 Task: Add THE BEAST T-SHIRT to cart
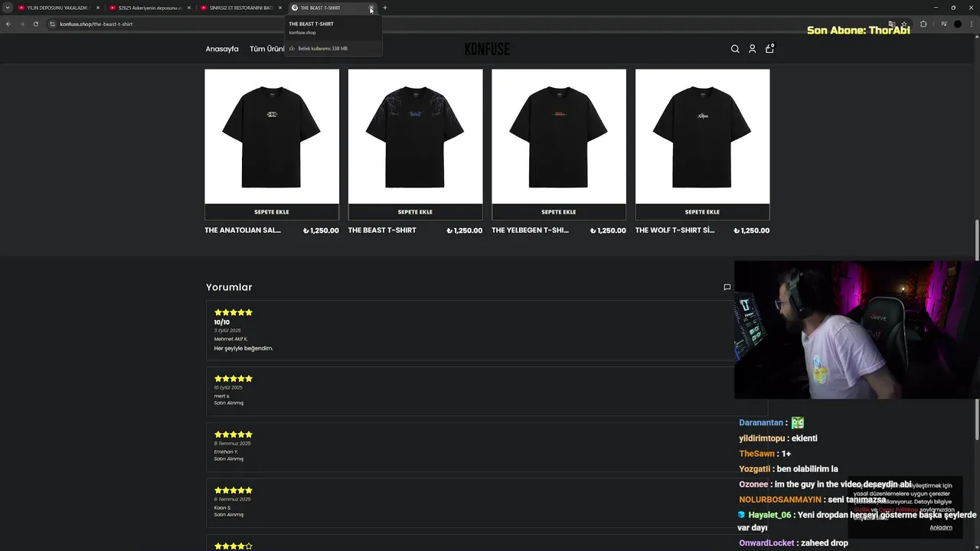[x=415, y=212]
